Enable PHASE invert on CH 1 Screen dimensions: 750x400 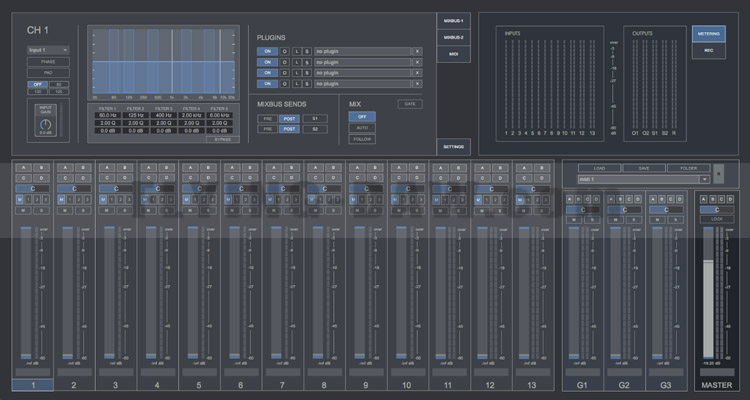pos(47,61)
